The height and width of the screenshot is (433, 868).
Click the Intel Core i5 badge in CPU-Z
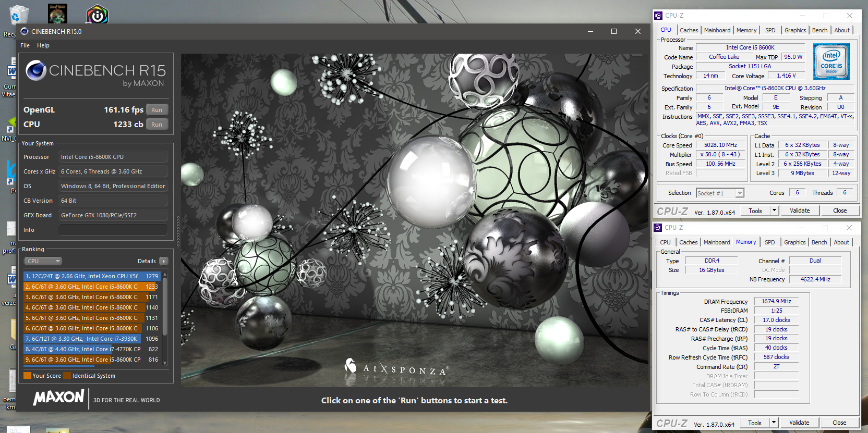pos(831,61)
